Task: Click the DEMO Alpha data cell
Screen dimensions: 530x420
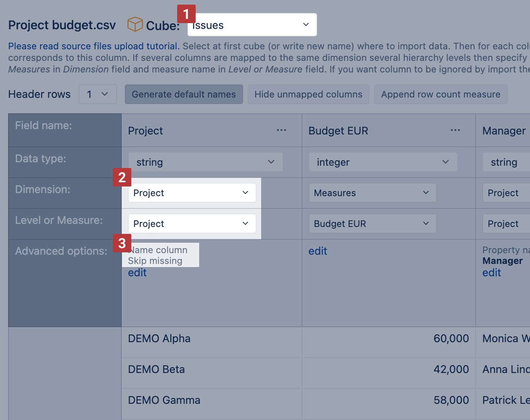Action: pyautogui.click(x=159, y=339)
